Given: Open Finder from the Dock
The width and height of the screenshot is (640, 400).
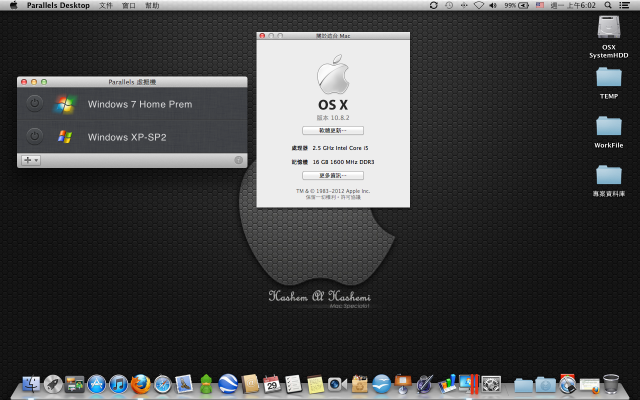Looking at the screenshot, I should [x=31, y=384].
